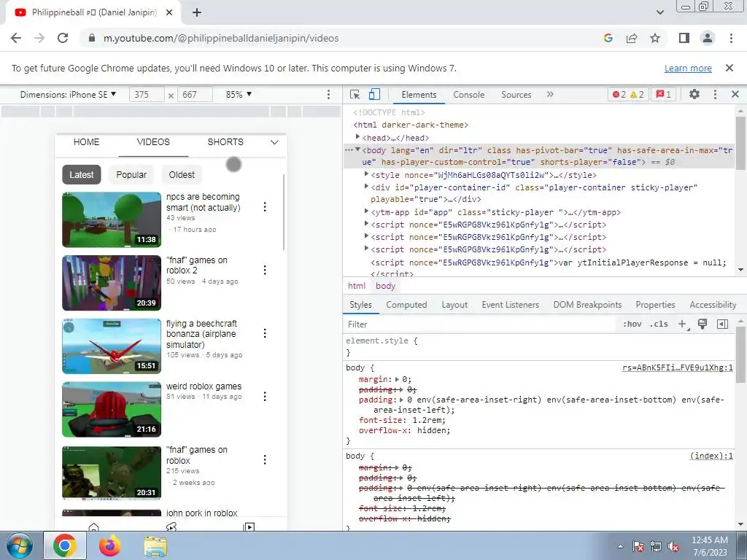Select the Latest filter chip
The image size is (747, 560).
point(82,175)
